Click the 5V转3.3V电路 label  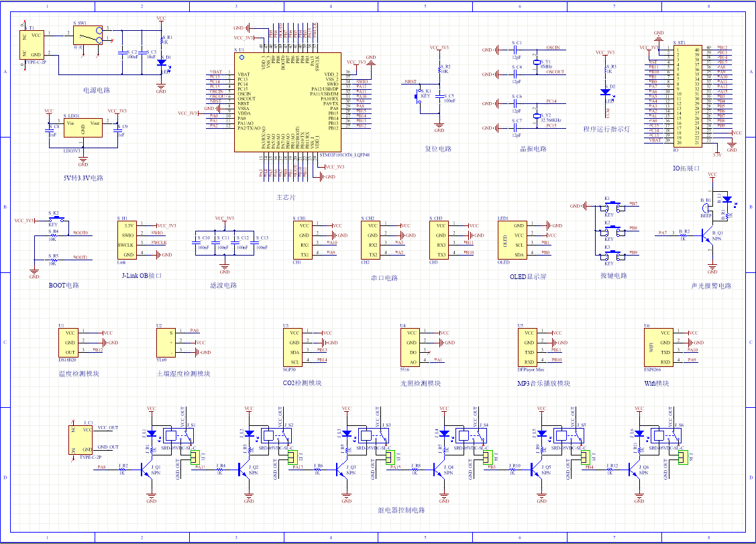point(83,178)
